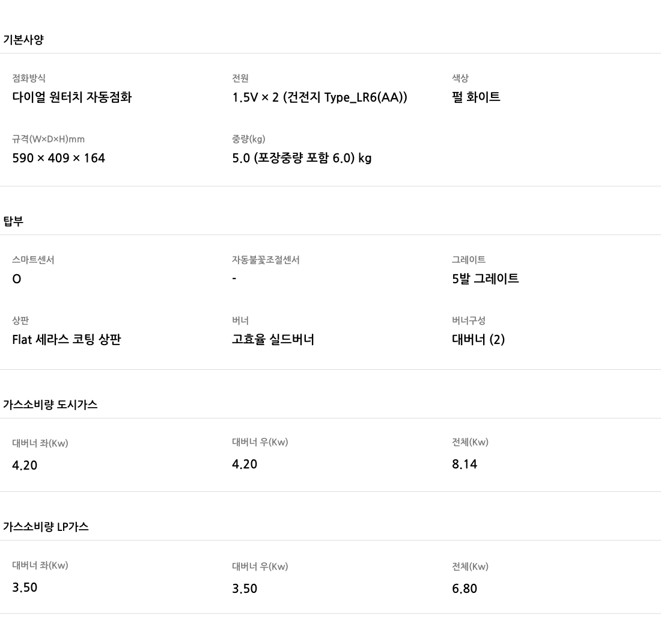Select the city gas total 8.14 value

click(x=465, y=464)
